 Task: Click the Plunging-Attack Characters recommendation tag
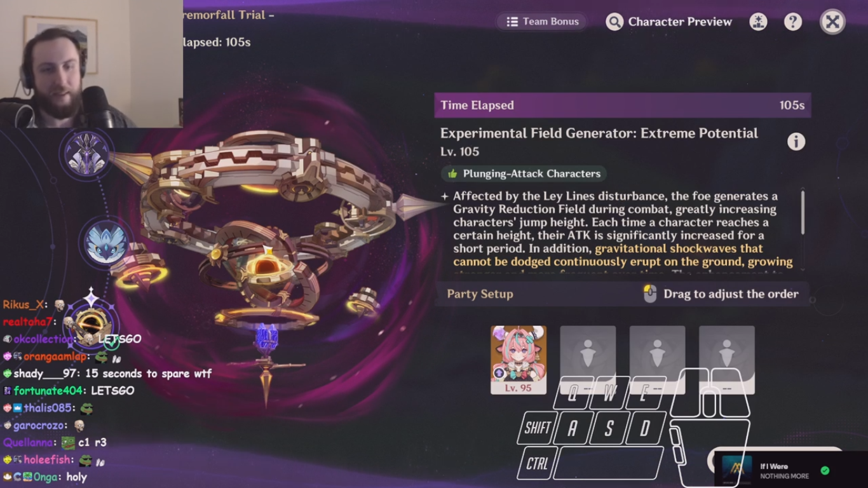[x=524, y=173]
